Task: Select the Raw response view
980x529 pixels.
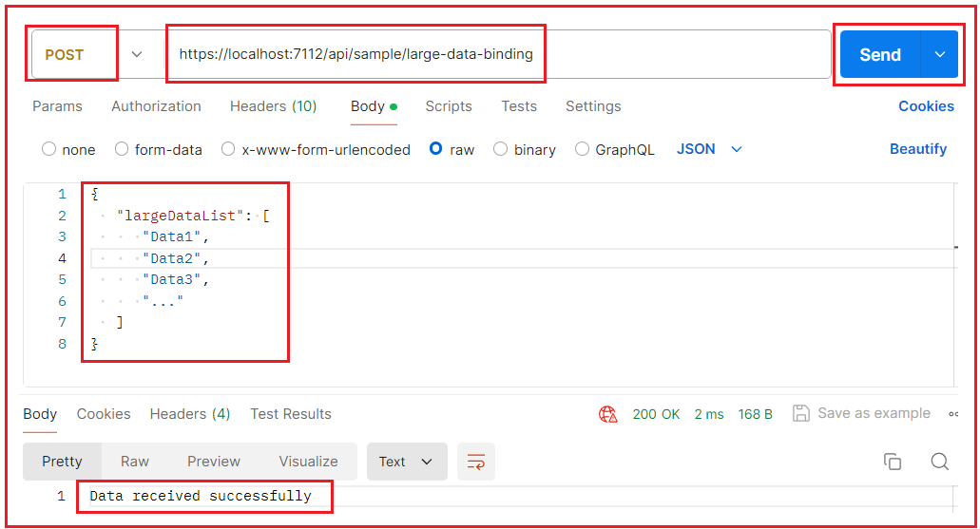Action: click(x=134, y=462)
